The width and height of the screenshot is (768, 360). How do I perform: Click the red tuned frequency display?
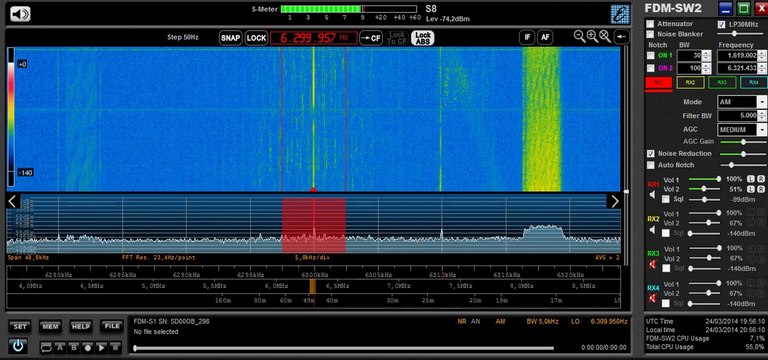coord(313,38)
